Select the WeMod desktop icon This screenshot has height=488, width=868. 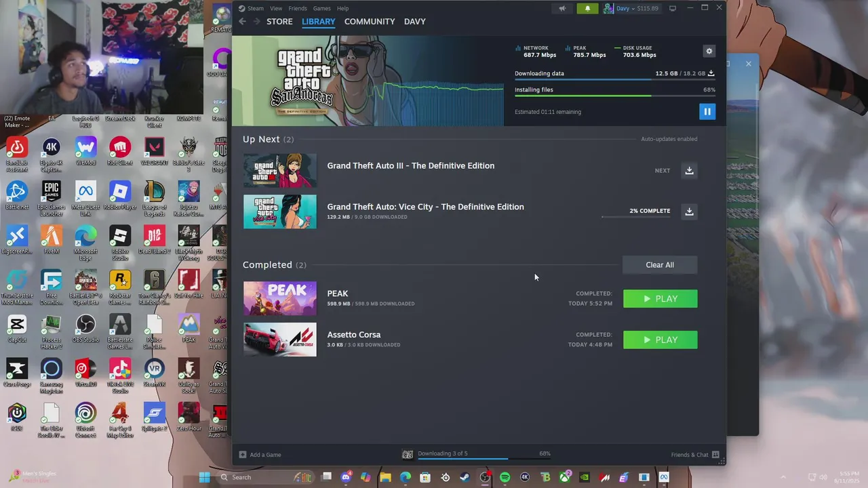85,152
